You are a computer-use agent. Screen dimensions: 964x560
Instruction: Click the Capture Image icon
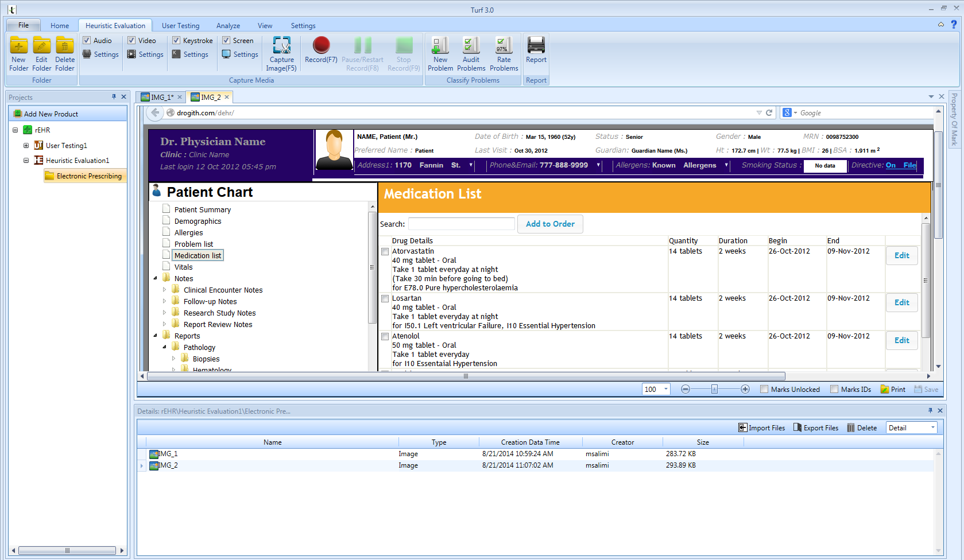[x=281, y=46]
